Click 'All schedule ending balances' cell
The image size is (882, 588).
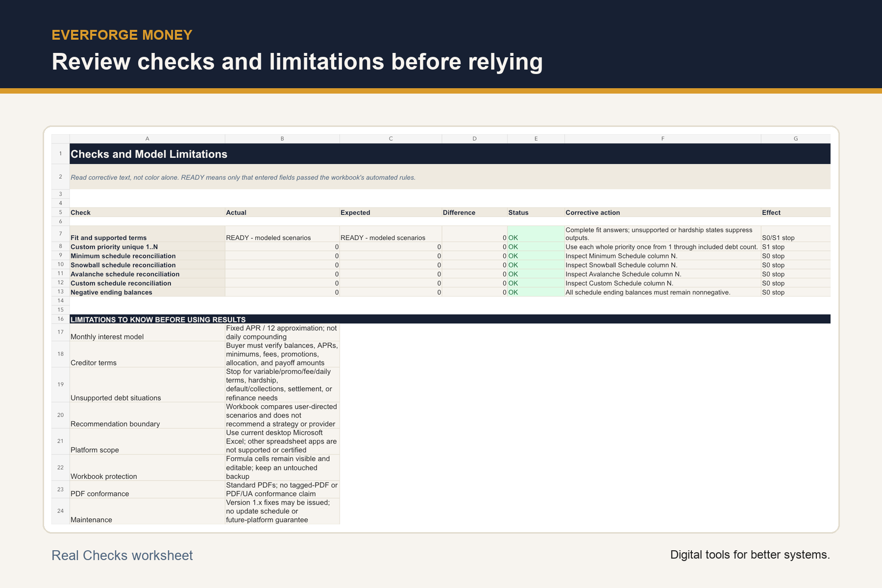coord(662,292)
